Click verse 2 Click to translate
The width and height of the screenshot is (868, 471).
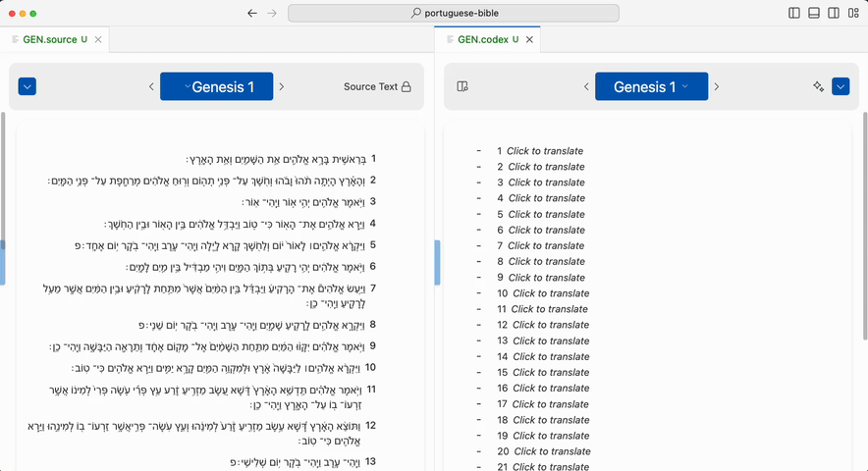pos(546,167)
